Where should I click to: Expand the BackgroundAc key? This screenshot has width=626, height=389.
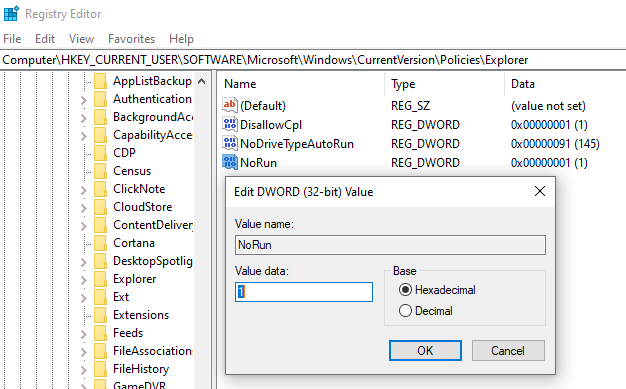click(83, 118)
